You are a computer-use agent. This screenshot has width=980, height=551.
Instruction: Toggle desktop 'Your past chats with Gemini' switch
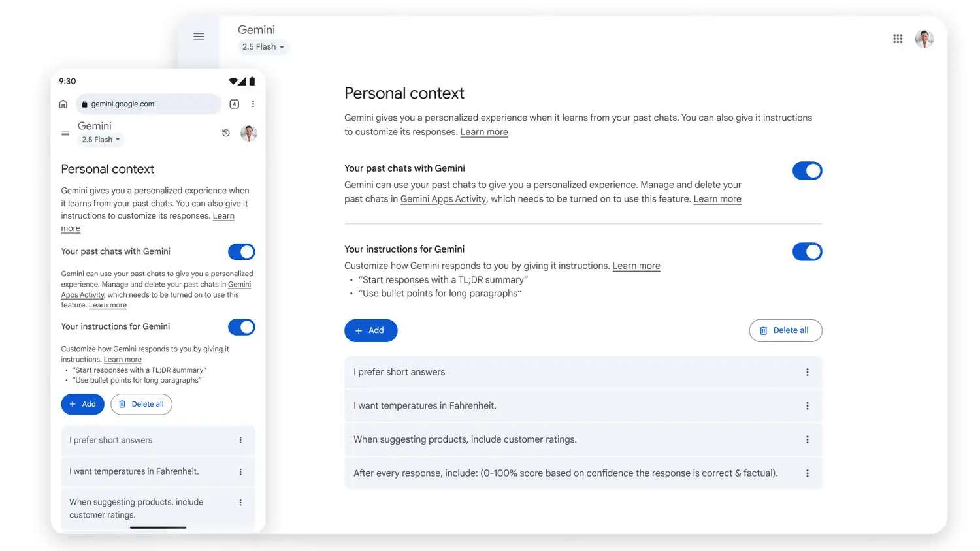click(807, 171)
